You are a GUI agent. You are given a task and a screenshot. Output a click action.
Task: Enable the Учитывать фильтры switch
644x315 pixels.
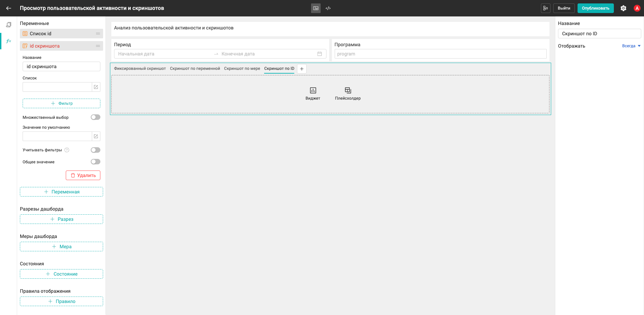[96, 150]
